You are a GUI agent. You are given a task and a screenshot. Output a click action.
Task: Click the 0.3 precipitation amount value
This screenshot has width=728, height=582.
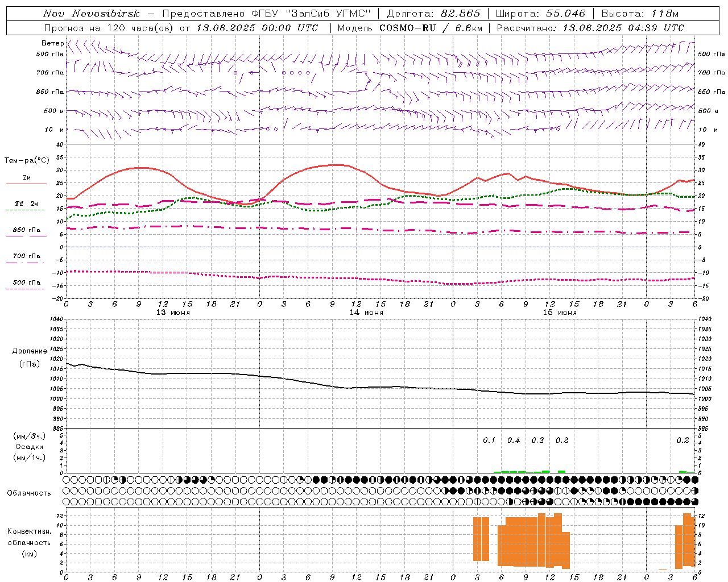point(537,440)
